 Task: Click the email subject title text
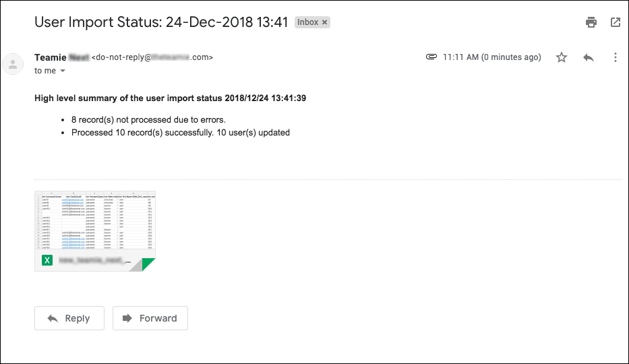pos(161,22)
